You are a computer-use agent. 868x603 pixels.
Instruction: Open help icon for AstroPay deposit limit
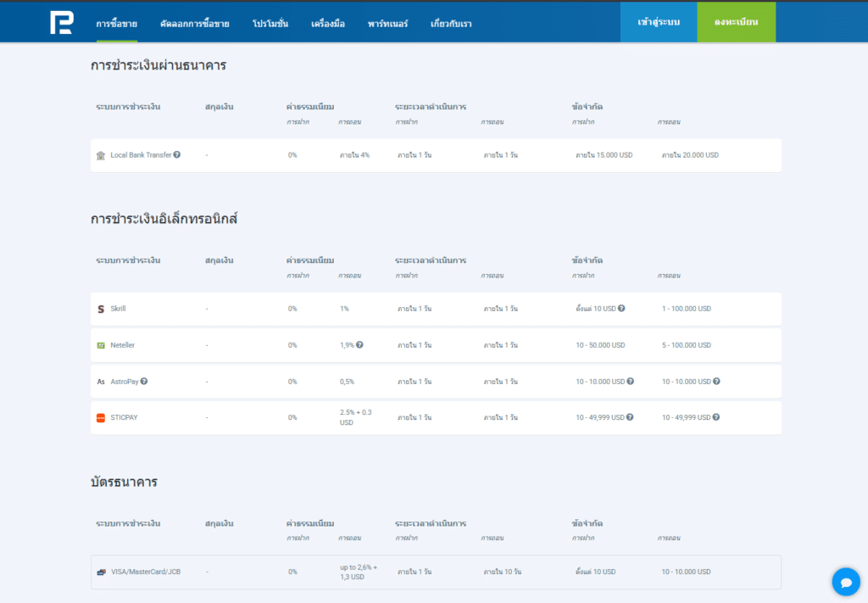pyautogui.click(x=631, y=381)
